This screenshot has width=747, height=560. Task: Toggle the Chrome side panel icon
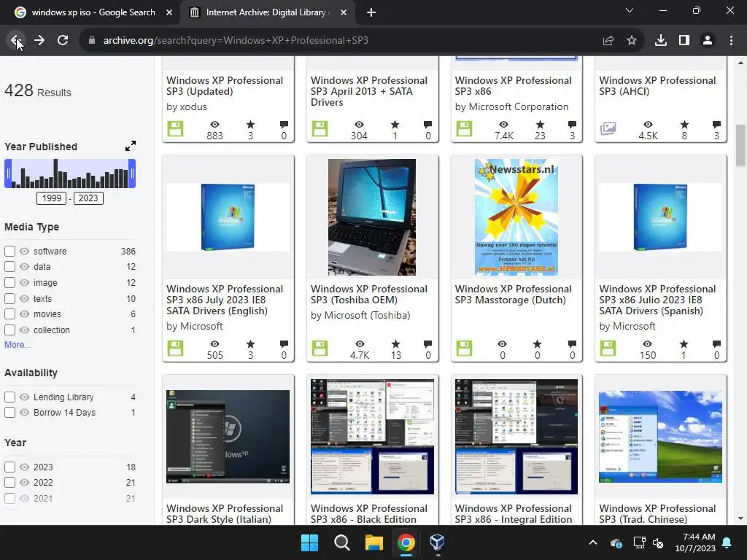[684, 41]
